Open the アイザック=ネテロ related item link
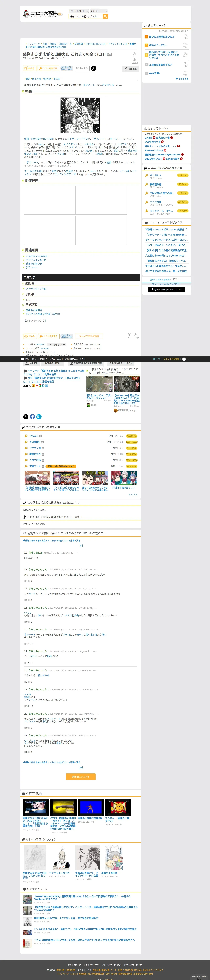The height and width of the screenshot is (980, 210). pos(36,260)
